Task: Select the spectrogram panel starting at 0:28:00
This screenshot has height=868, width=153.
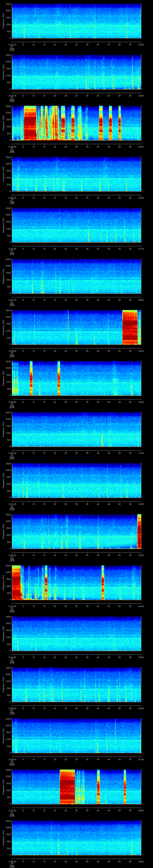Action: coord(77,327)
